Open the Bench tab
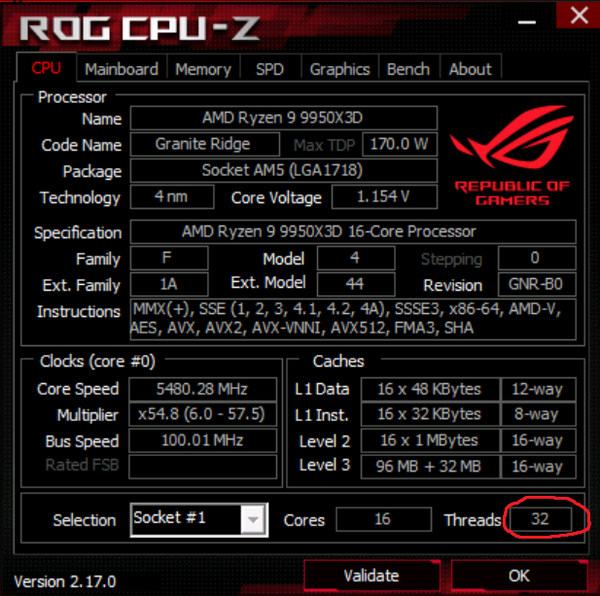 coord(408,69)
